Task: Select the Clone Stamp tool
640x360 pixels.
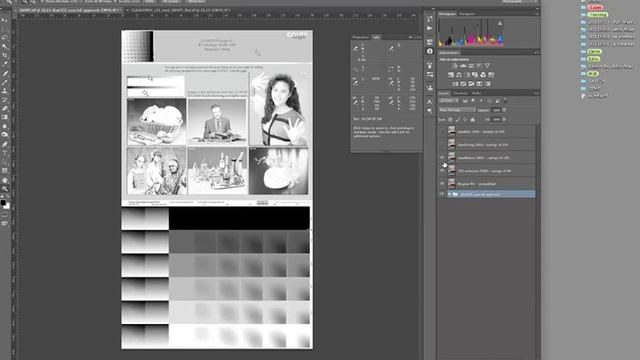Action: (x=4, y=91)
